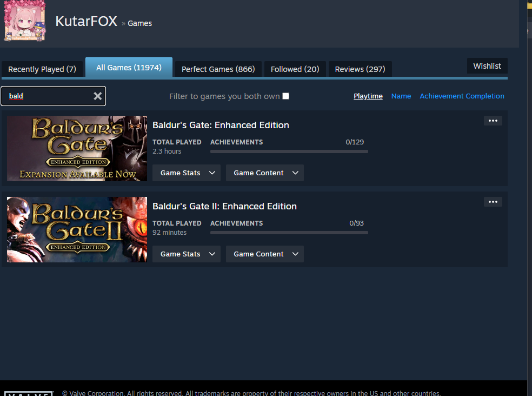Screen dimensions: 532x396
Task: Open Baldur's Gate II: Enhanced Edition title link
Action: click(224, 206)
